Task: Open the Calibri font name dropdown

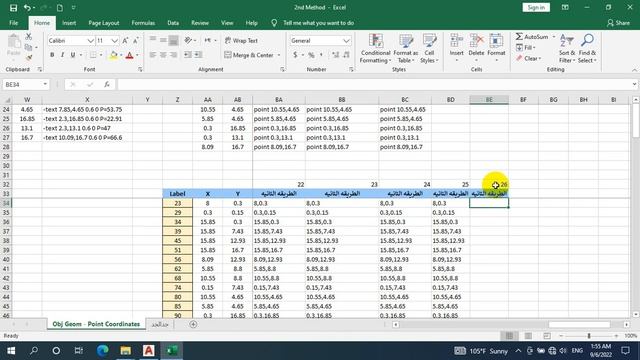Action: point(91,41)
